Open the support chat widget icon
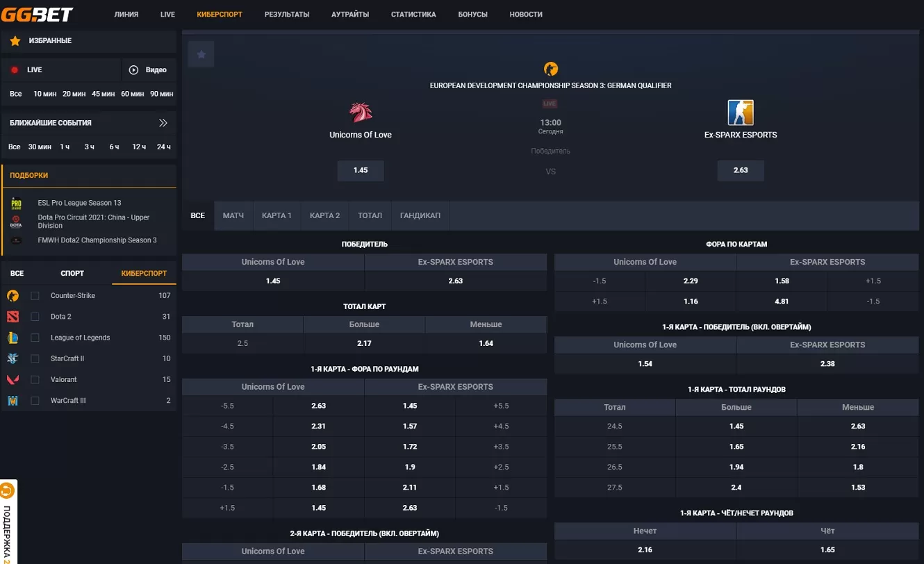The image size is (924, 564). pyautogui.click(x=8, y=491)
